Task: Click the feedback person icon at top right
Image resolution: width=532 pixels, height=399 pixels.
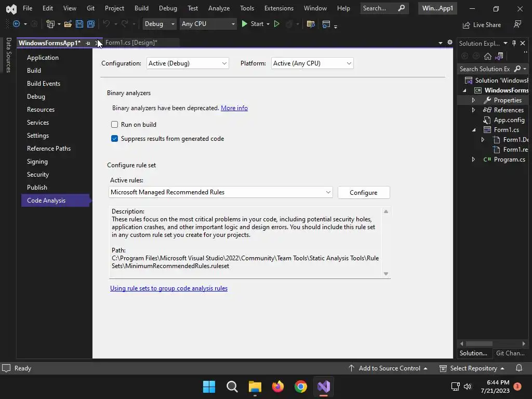Action: 517,24
